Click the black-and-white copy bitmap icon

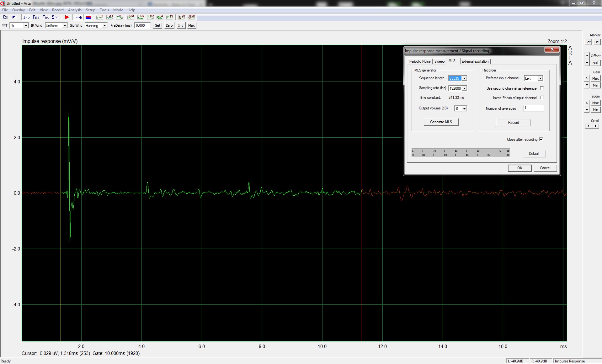click(14, 17)
